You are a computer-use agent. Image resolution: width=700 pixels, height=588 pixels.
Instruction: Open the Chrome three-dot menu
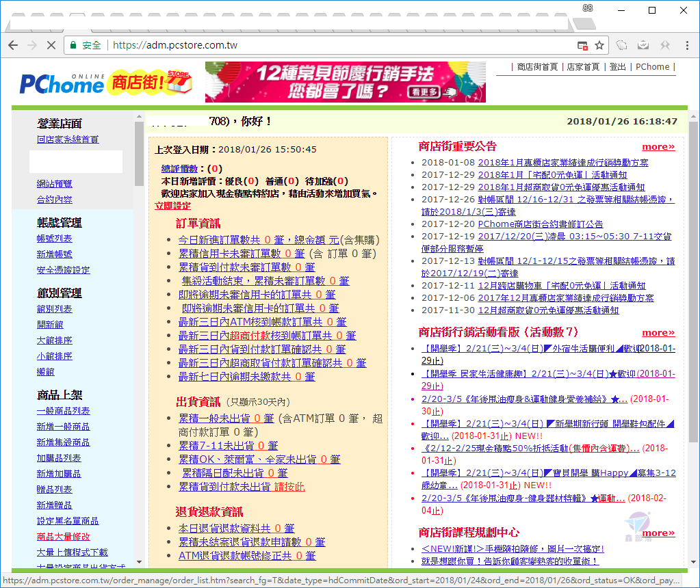click(x=687, y=45)
